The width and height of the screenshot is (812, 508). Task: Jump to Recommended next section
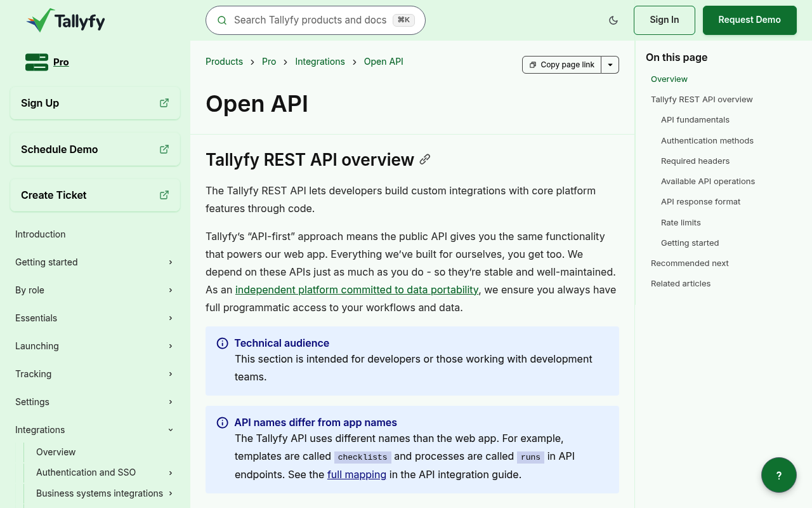tap(690, 264)
